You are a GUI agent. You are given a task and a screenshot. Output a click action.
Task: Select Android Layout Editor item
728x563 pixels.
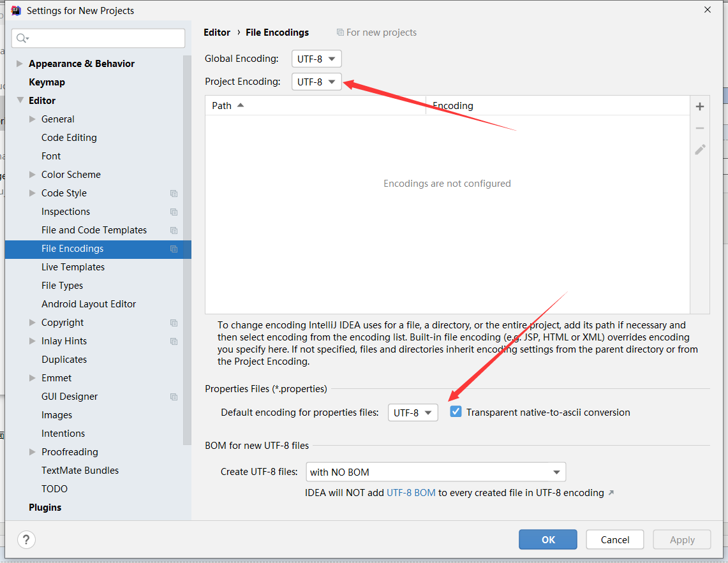[x=89, y=304]
